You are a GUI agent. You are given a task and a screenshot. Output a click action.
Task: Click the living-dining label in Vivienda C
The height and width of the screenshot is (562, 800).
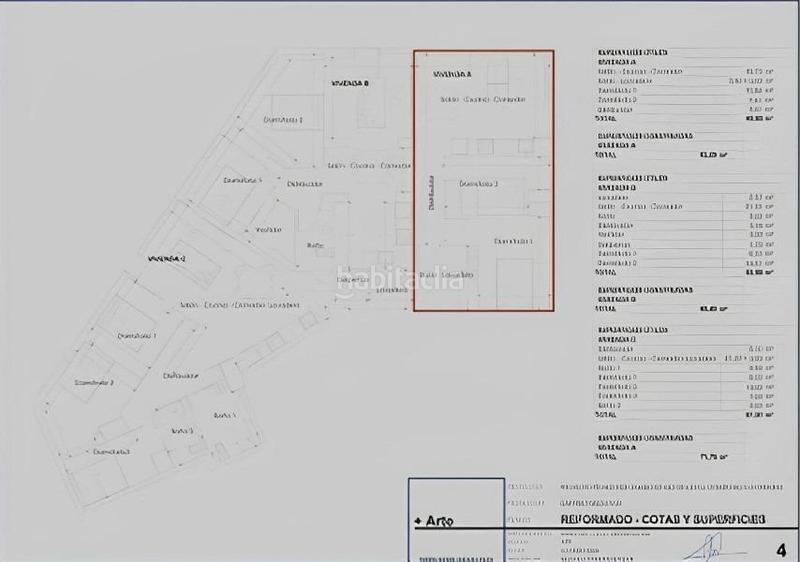click(240, 305)
